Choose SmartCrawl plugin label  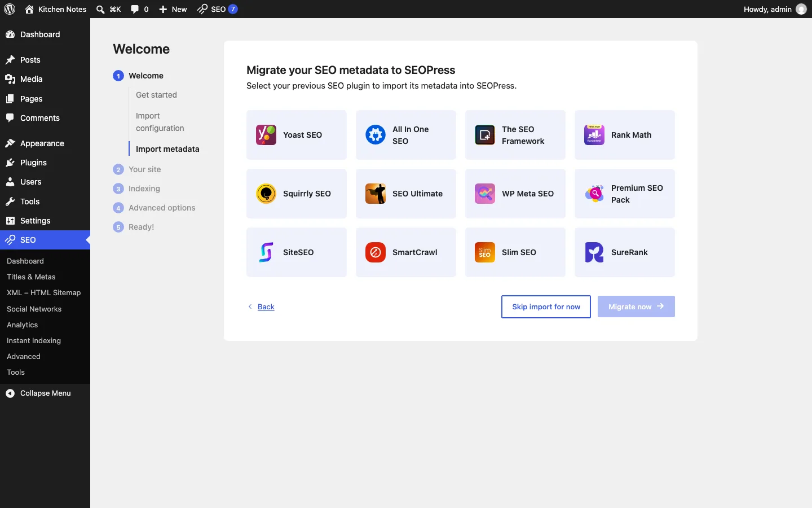click(414, 252)
